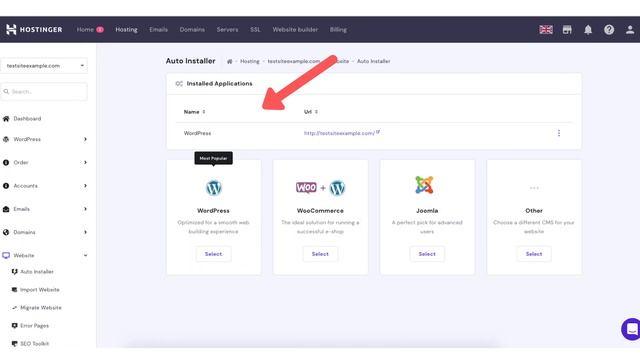
Task: Select WordPress to install
Action: click(x=213, y=254)
